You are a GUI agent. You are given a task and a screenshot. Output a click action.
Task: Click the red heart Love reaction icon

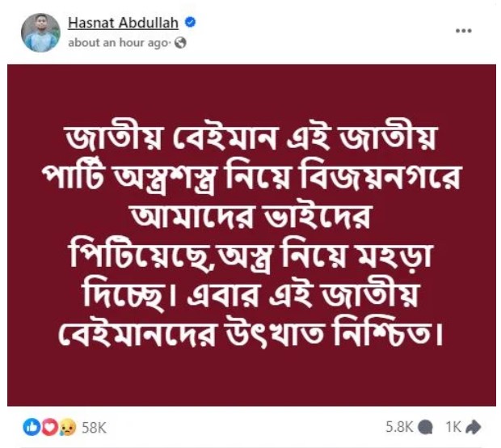[49, 427]
